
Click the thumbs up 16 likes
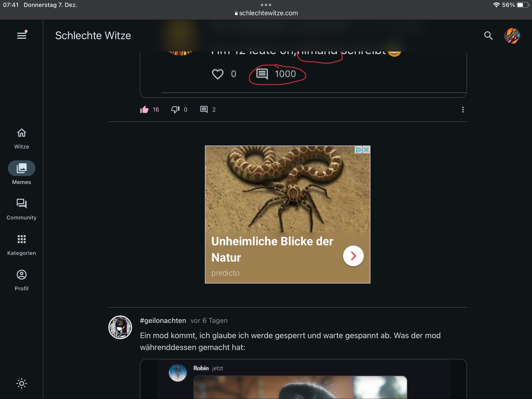pos(145,109)
